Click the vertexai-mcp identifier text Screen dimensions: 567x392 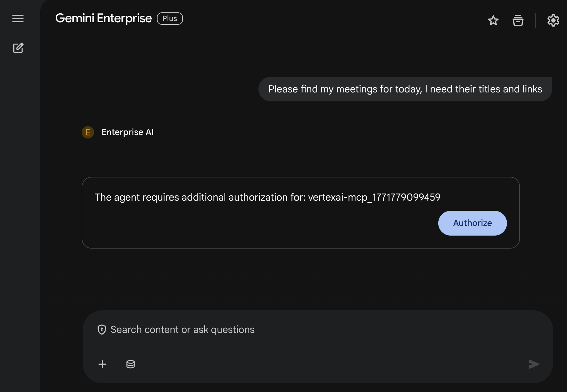tap(374, 197)
